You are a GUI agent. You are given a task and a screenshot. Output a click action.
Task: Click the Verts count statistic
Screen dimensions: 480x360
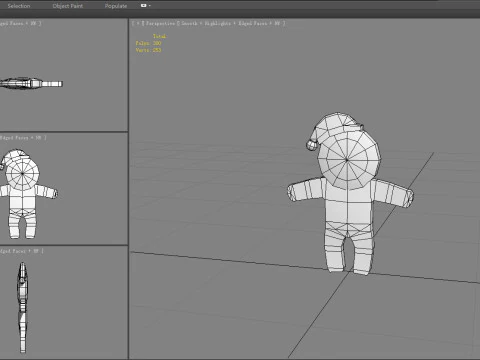(148, 50)
